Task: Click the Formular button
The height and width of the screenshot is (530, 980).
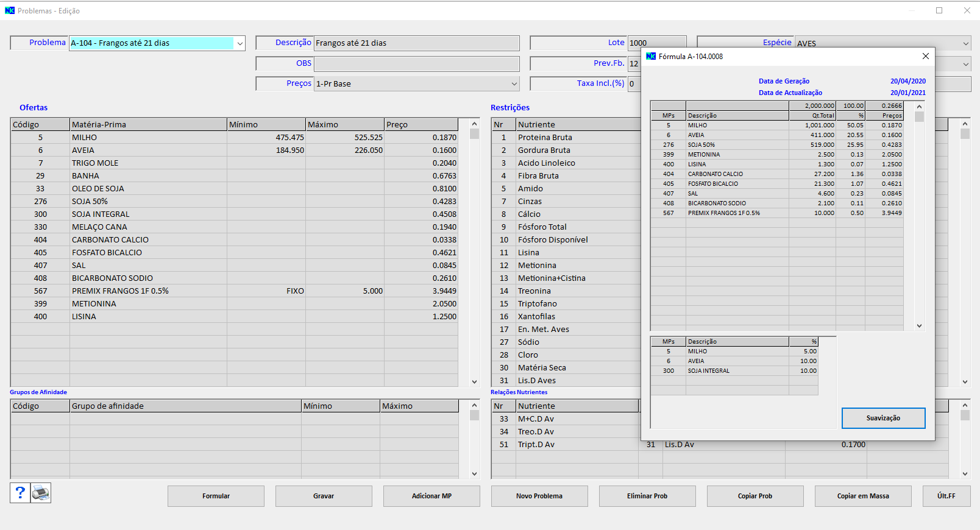Action: [216, 496]
